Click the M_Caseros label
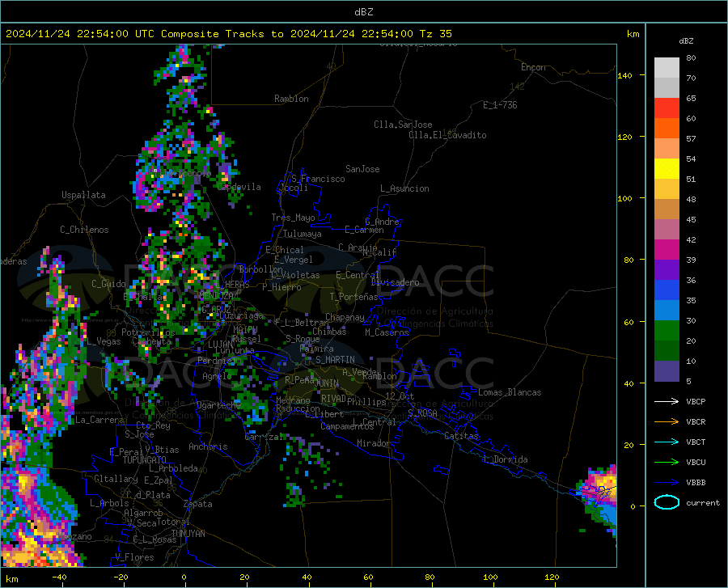Screen dimensions: 728x588 click(x=387, y=332)
